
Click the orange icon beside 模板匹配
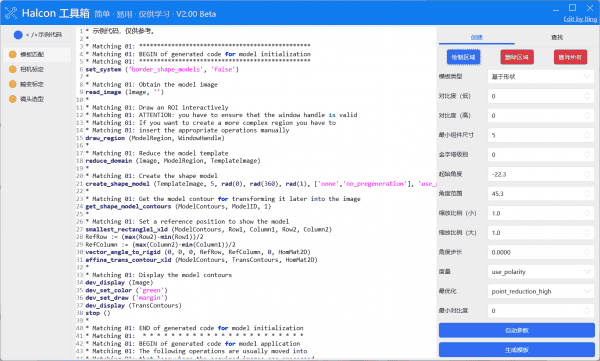13,54
